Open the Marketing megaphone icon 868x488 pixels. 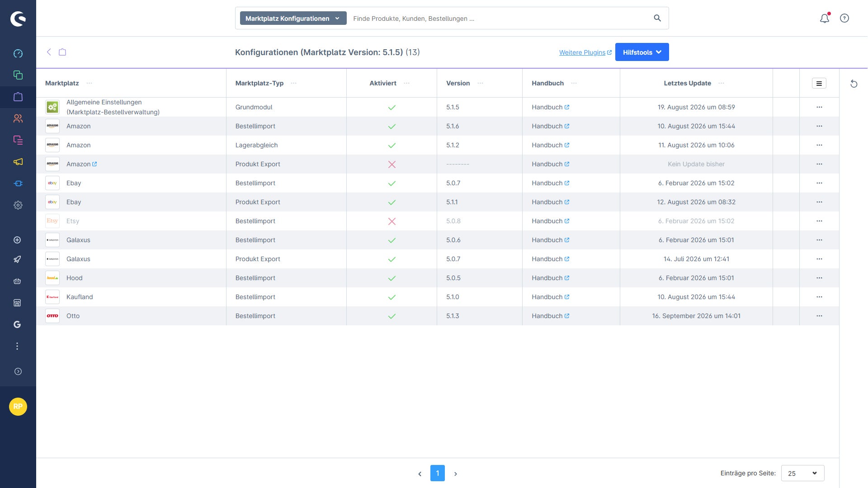tap(18, 162)
